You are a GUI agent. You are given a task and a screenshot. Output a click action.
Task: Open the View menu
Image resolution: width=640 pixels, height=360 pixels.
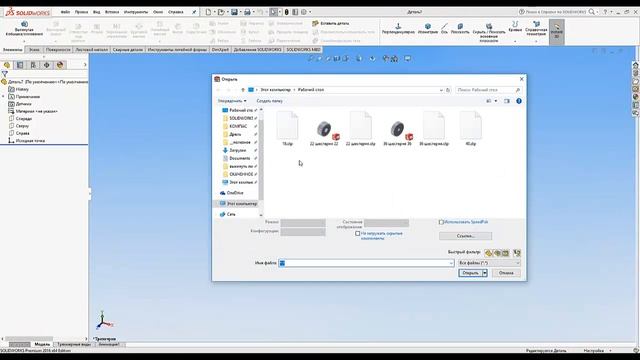(x=97, y=12)
